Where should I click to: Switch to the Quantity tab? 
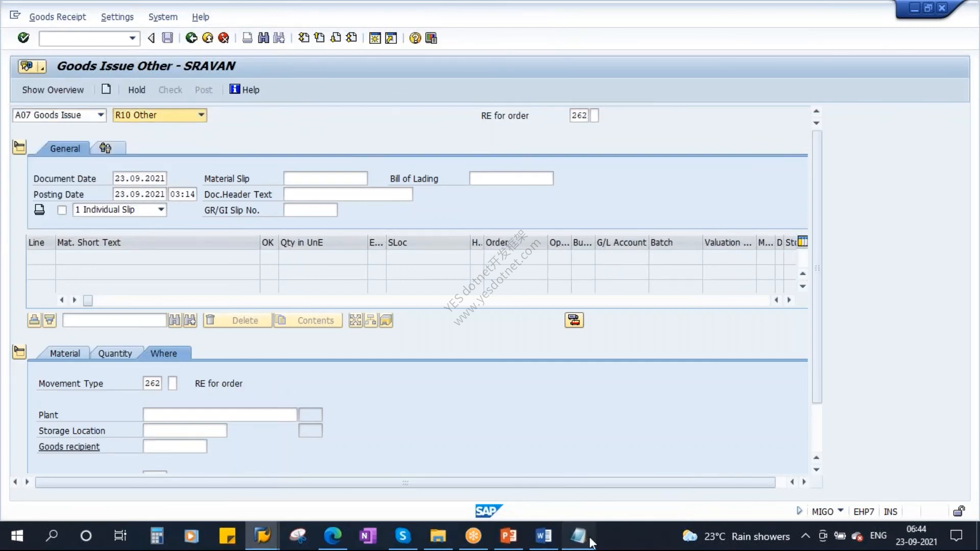[115, 354]
